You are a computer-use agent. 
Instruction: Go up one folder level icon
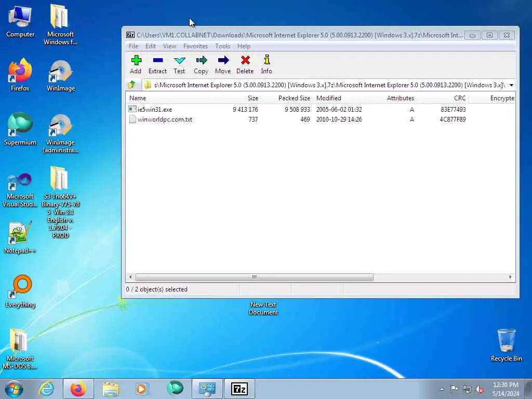(132, 85)
